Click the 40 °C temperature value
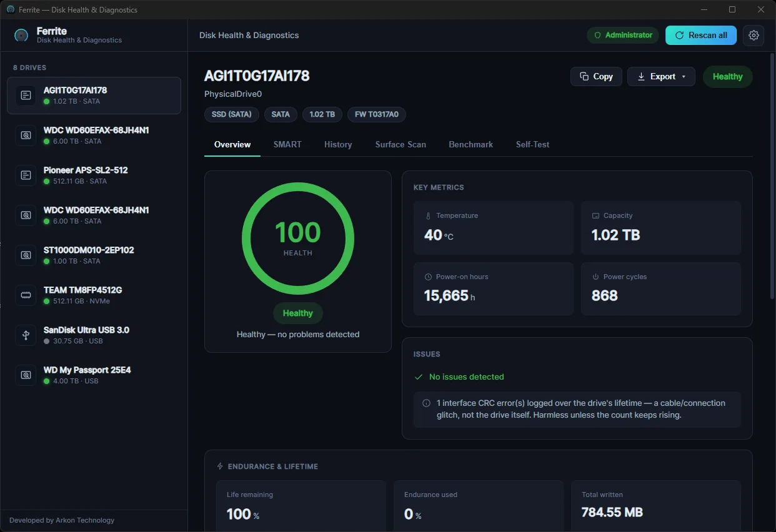The image size is (776, 532). coord(439,235)
